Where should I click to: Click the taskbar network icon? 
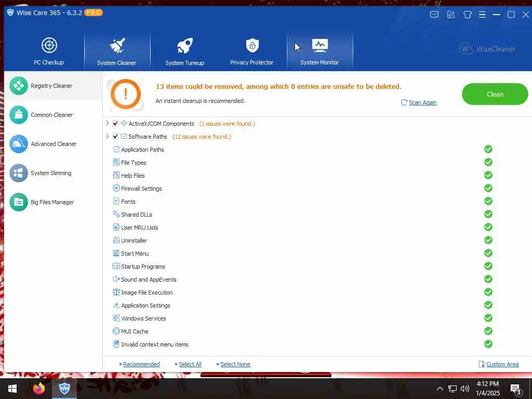453,389
